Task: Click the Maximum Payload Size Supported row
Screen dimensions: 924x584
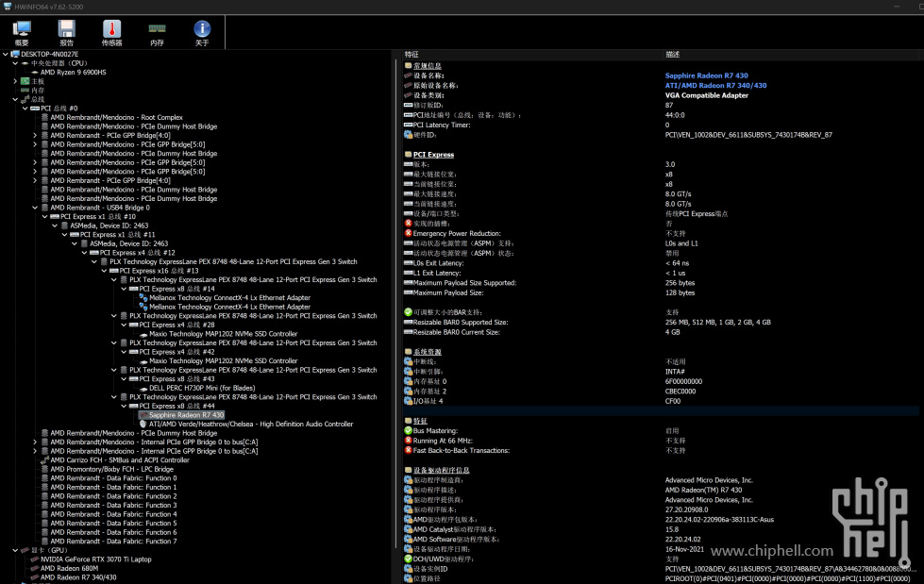Action: click(x=661, y=283)
